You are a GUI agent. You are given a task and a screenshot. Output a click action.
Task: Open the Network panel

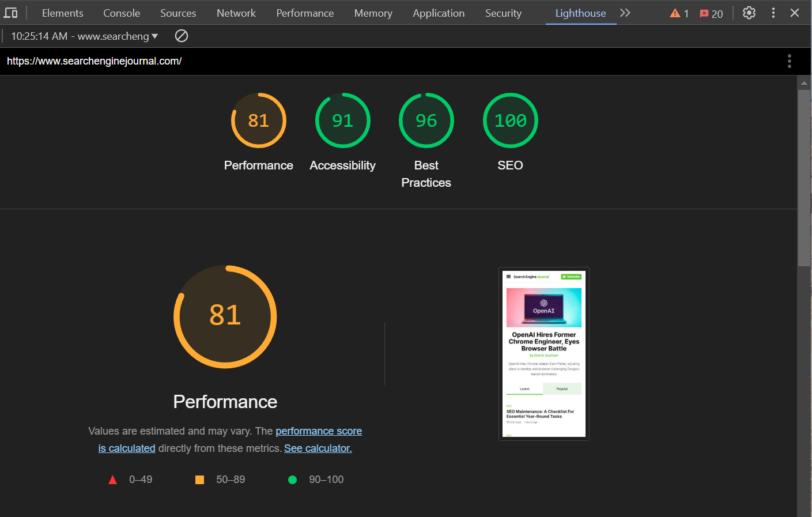click(x=236, y=13)
